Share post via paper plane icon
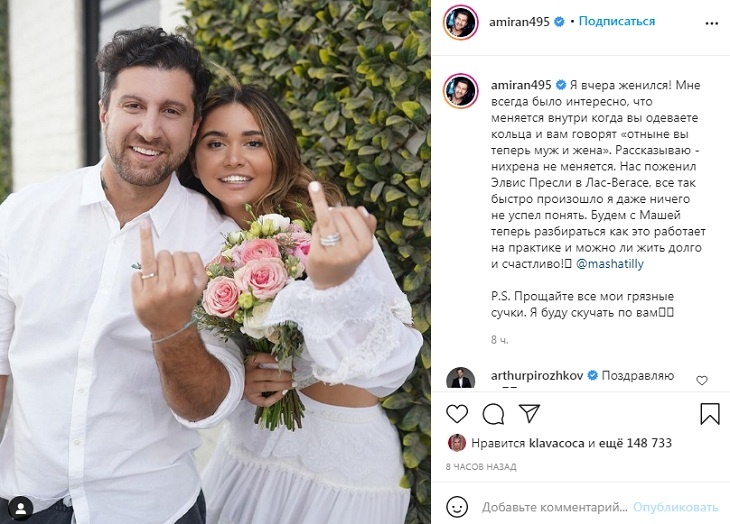Screen dimensions: 730x524 pyautogui.click(x=529, y=413)
